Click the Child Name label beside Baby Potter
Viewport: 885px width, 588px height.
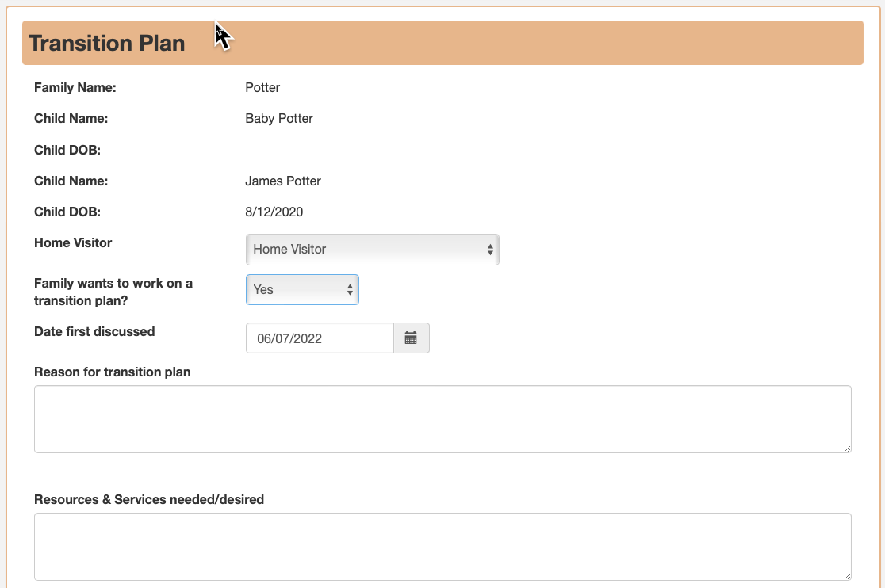(x=71, y=118)
